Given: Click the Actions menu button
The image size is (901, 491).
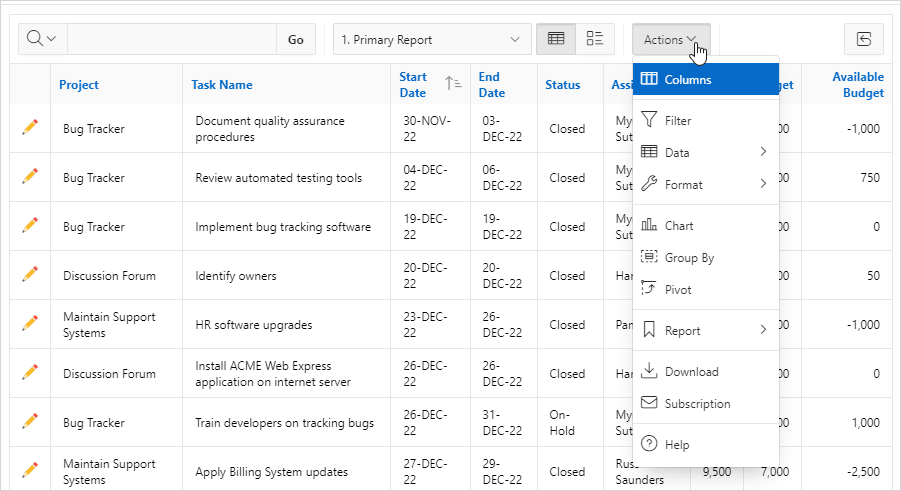Looking at the screenshot, I should (x=671, y=39).
